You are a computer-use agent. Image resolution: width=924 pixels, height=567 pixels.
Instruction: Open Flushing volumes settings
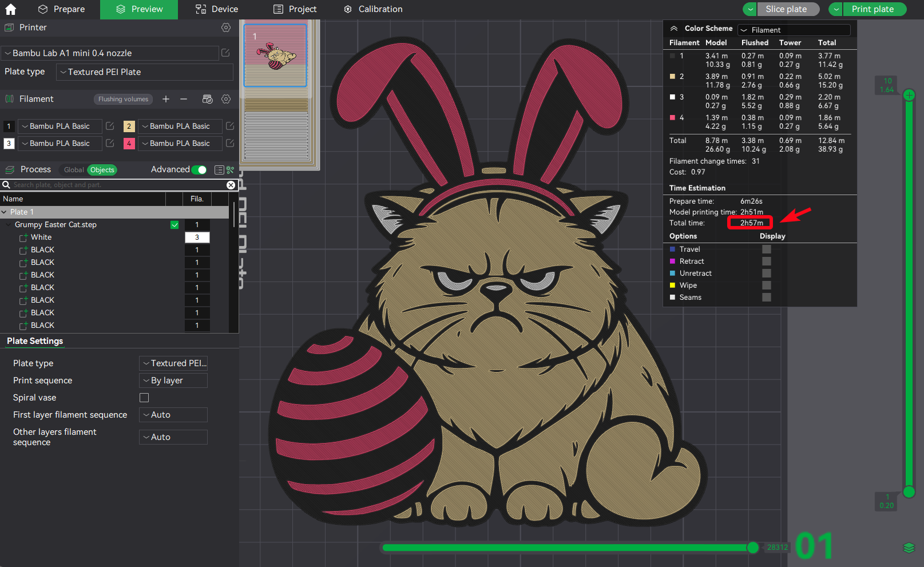tap(123, 99)
